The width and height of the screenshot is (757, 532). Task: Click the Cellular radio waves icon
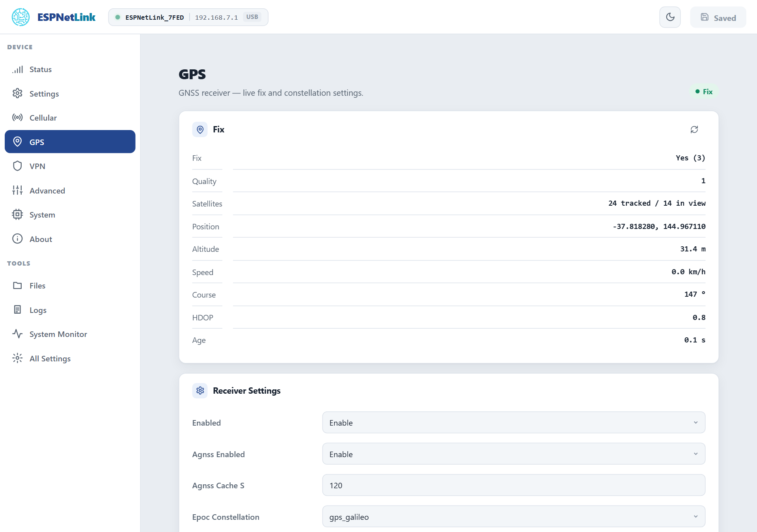17,117
